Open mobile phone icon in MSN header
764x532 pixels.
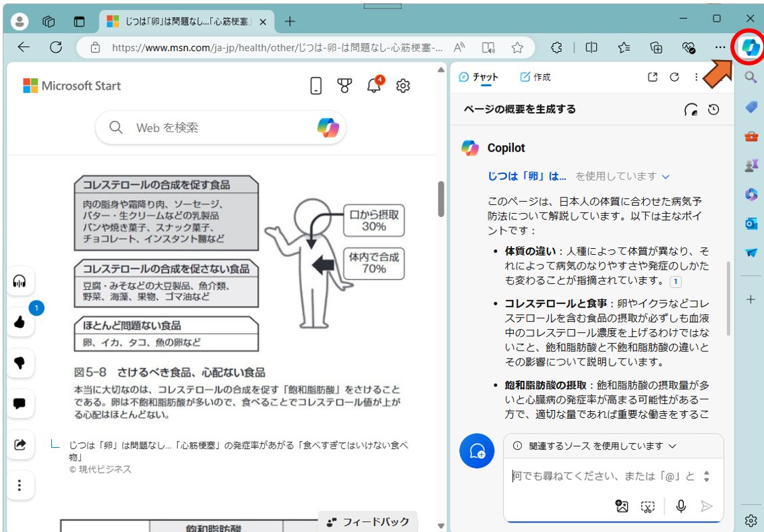316,86
